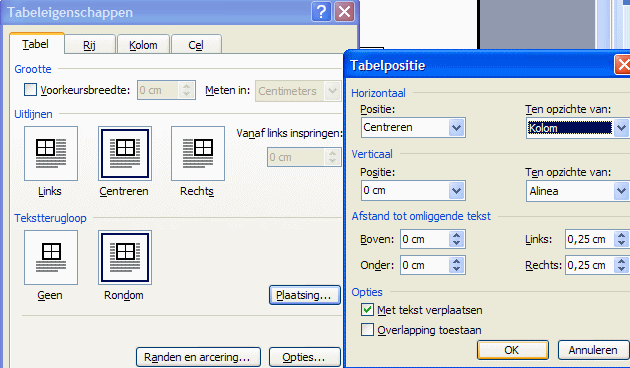Viewport: 630px width, 368px height.
Task: Click the Links distance input field
Action: (x=589, y=239)
